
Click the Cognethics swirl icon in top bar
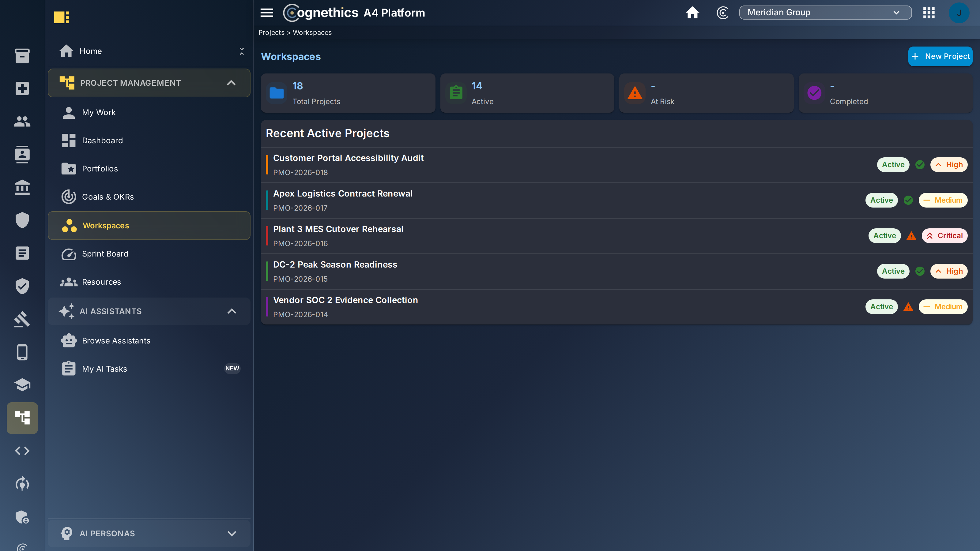(722, 13)
